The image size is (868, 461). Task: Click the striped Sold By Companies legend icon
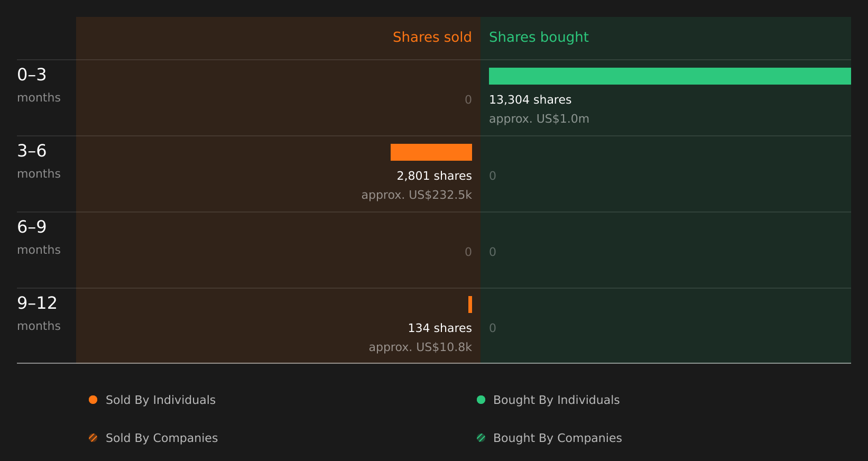[93, 438]
